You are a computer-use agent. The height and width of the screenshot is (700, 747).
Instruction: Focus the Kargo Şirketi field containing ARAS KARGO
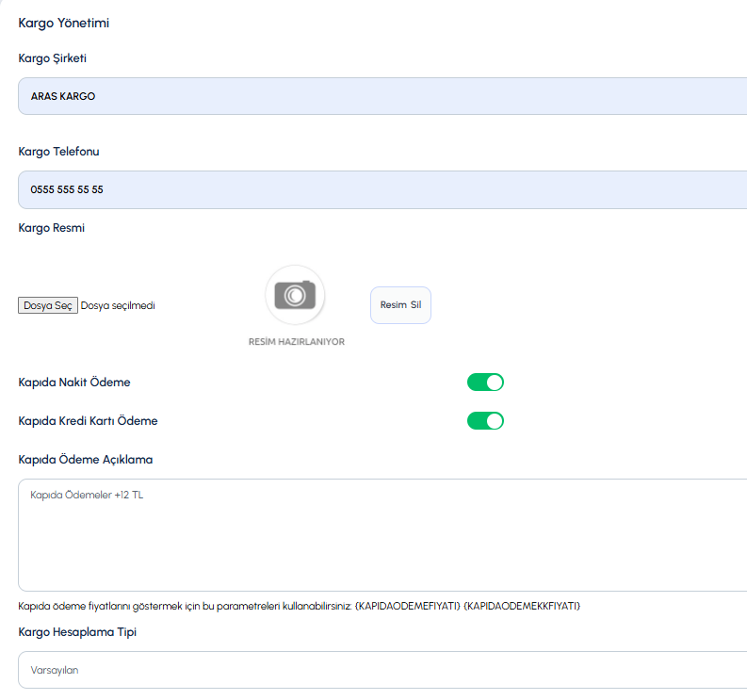click(382, 96)
